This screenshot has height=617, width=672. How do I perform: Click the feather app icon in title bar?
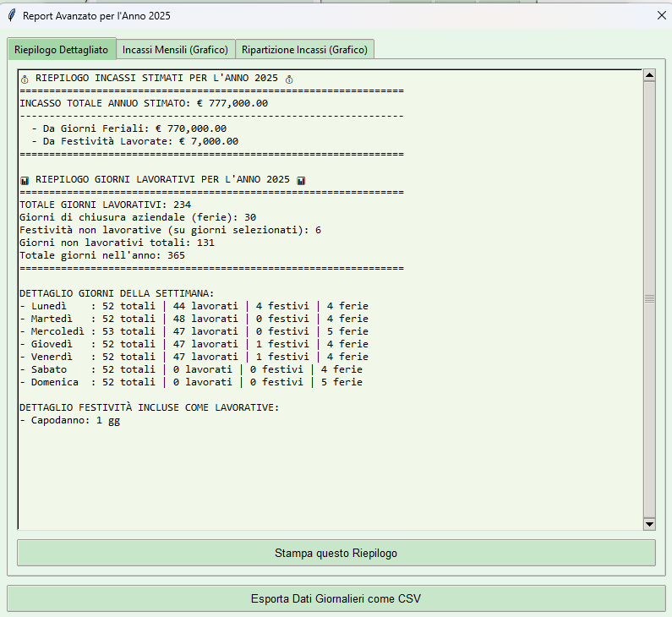pos(12,15)
